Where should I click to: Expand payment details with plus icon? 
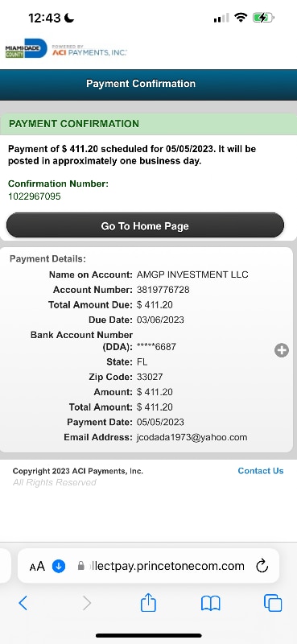click(282, 350)
